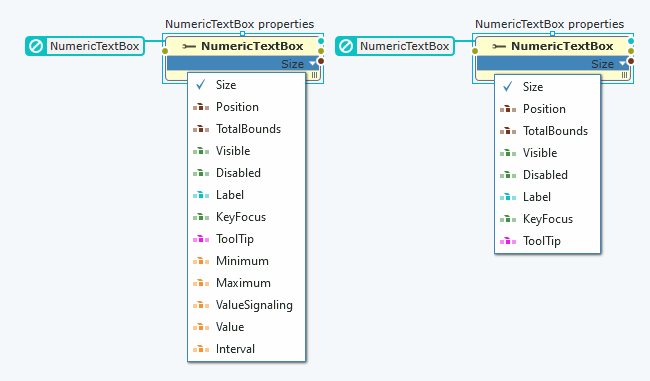The image size is (650, 381).
Task: Click the resize grip of the right node
Action: click(x=624, y=75)
